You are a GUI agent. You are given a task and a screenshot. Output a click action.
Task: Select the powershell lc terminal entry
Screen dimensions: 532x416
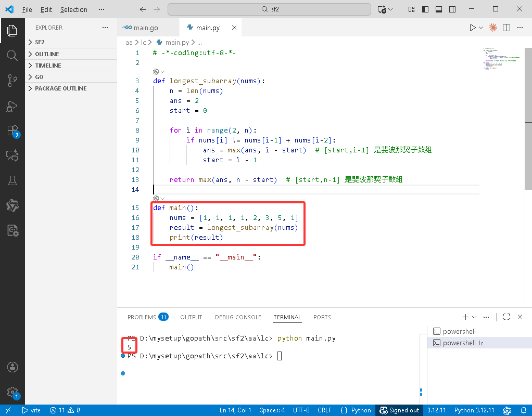(x=479, y=343)
